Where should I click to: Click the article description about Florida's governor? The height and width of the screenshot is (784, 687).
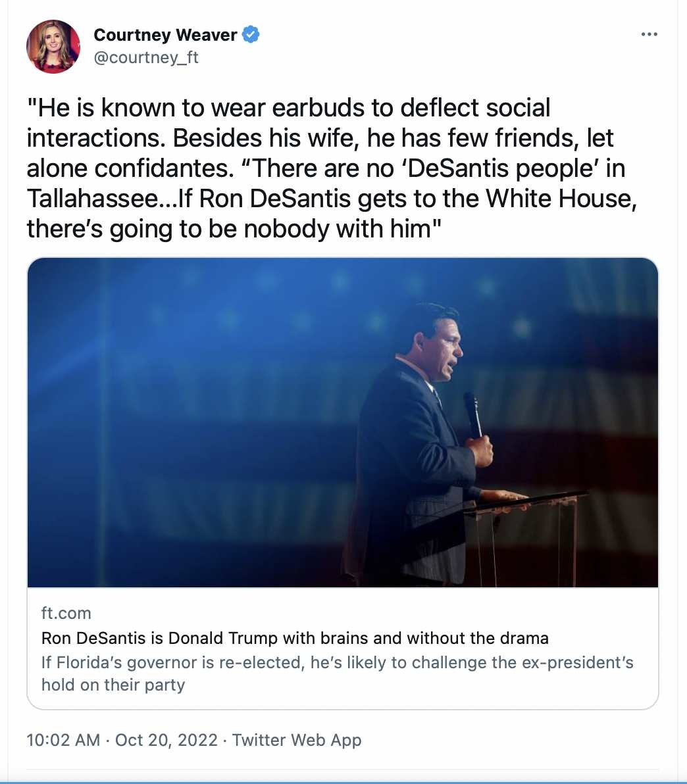(337, 674)
